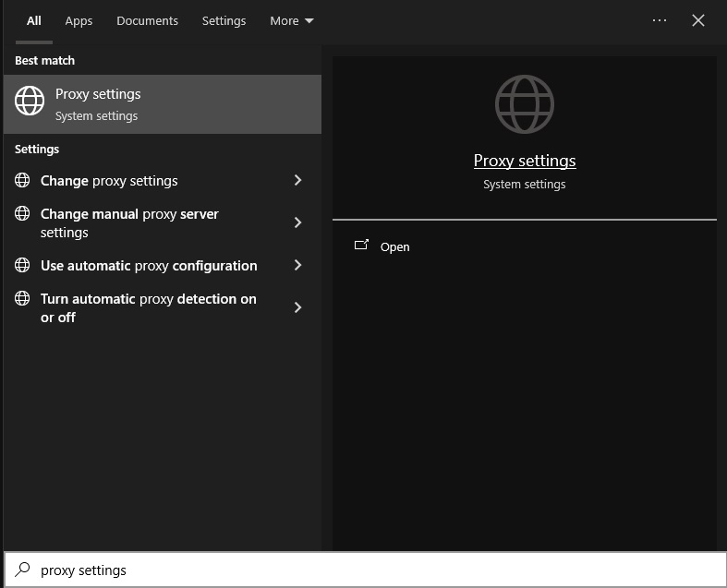Expand chevron for Use automatic proxy configuration
This screenshot has width=727, height=588.
(x=298, y=265)
